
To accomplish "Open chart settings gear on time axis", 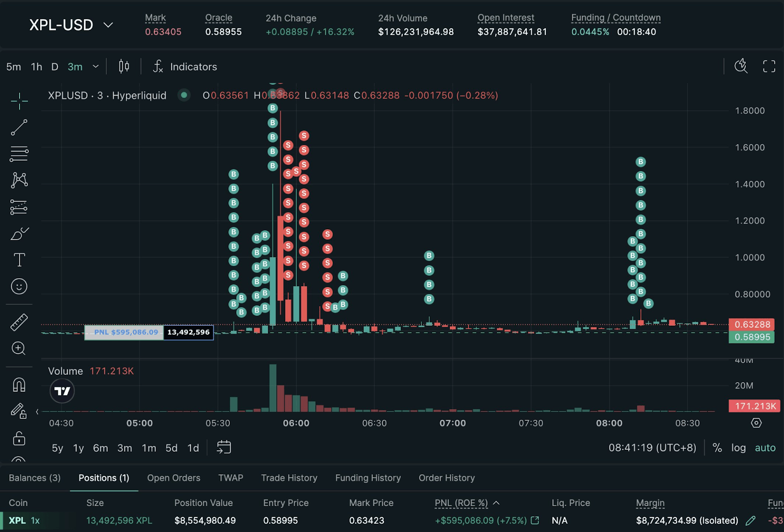I will (756, 423).
